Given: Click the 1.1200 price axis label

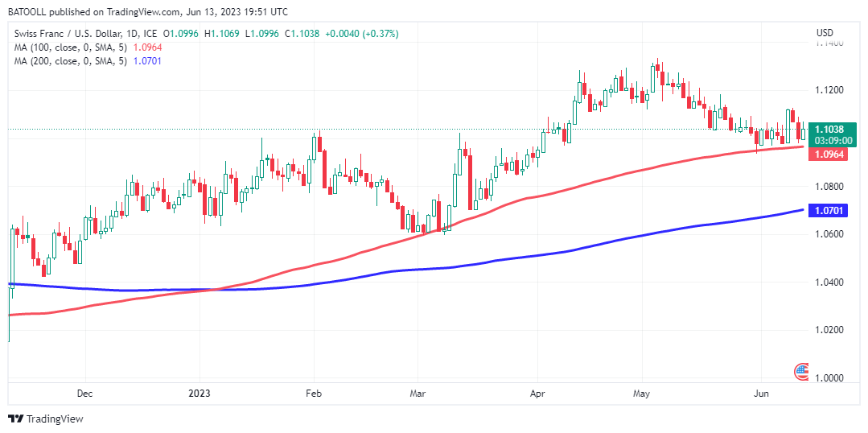Looking at the screenshot, I should (830, 90).
